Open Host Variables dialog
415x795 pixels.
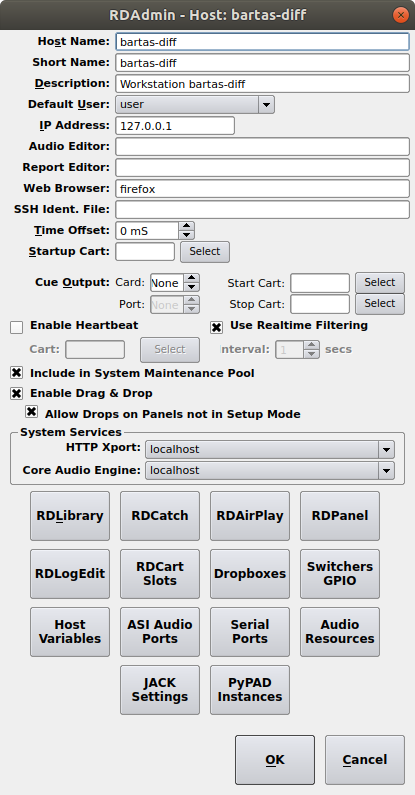(70, 632)
